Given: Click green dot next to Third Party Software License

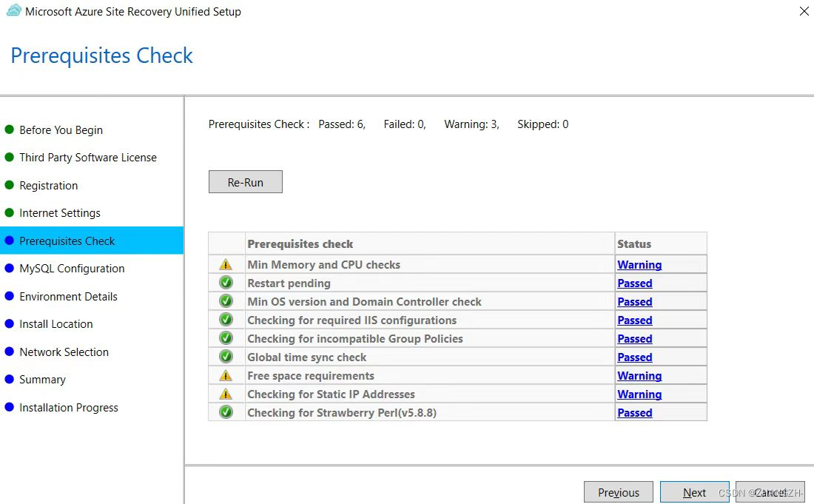Looking at the screenshot, I should tap(10, 157).
